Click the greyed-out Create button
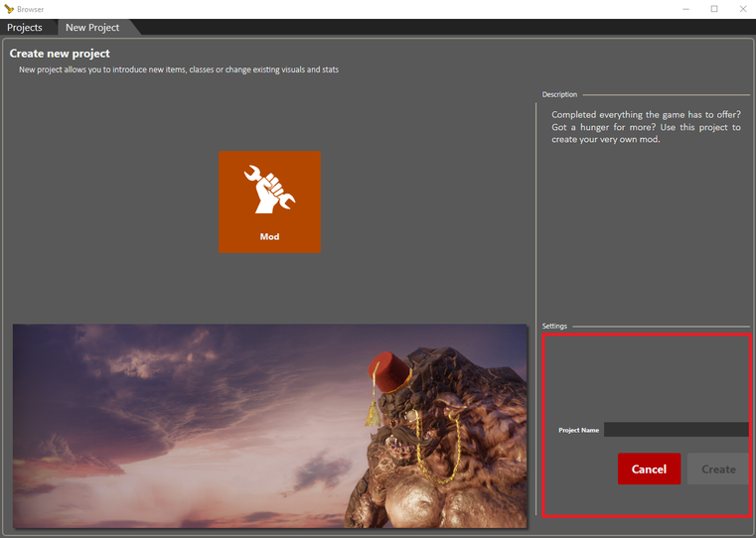This screenshot has width=756, height=538. (x=718, y=470)
